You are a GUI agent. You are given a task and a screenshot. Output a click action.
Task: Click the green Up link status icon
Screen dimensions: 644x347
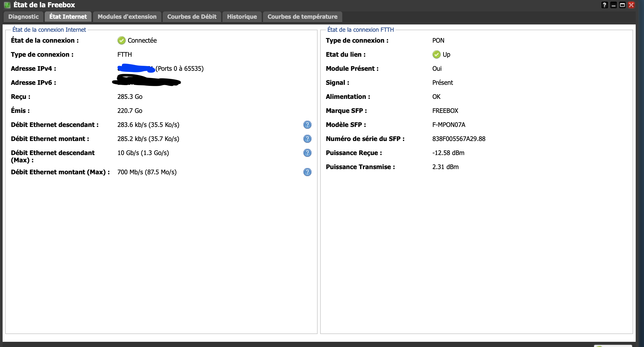coord(436,55)
